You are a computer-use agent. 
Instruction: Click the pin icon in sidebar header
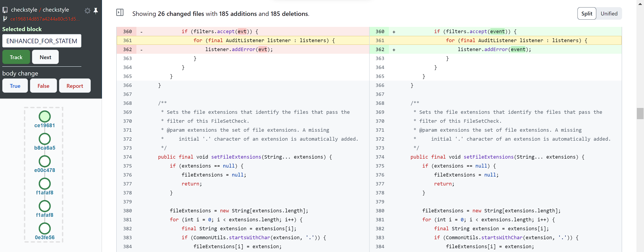96,11
